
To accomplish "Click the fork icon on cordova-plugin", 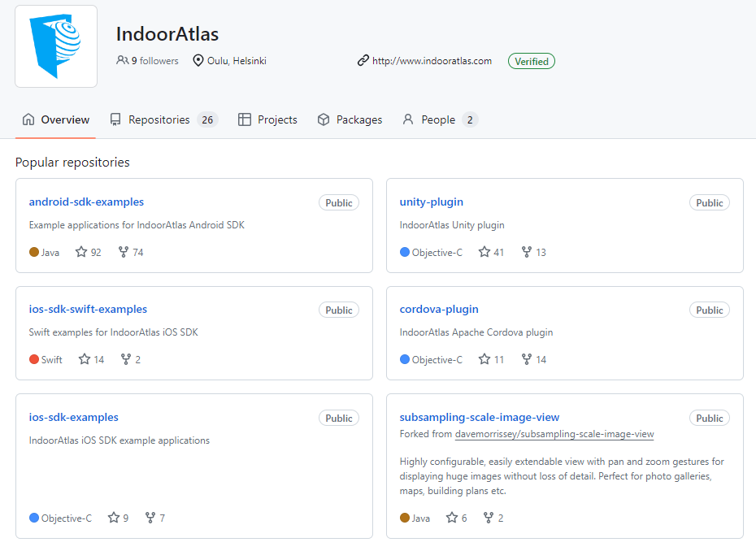I will click(x=524, y=359).
